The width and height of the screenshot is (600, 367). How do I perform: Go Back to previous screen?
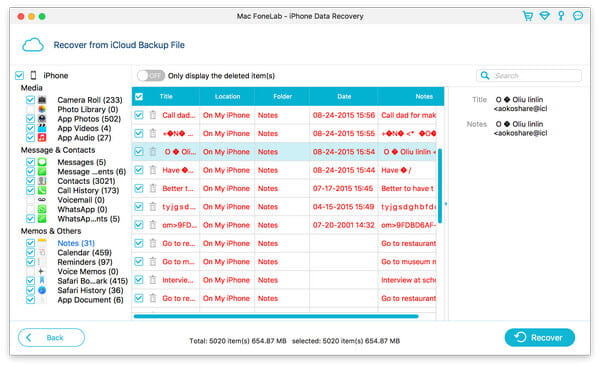[x=51, y=338]
